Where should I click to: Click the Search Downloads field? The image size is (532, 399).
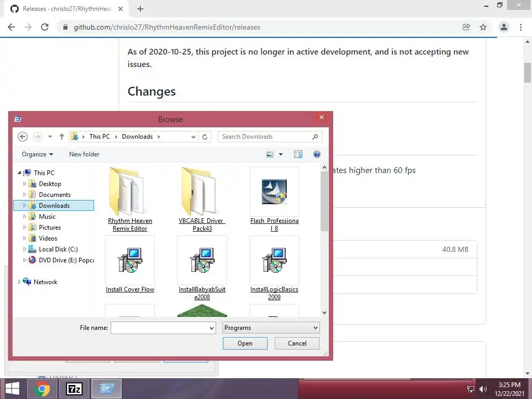pos(270,137)
